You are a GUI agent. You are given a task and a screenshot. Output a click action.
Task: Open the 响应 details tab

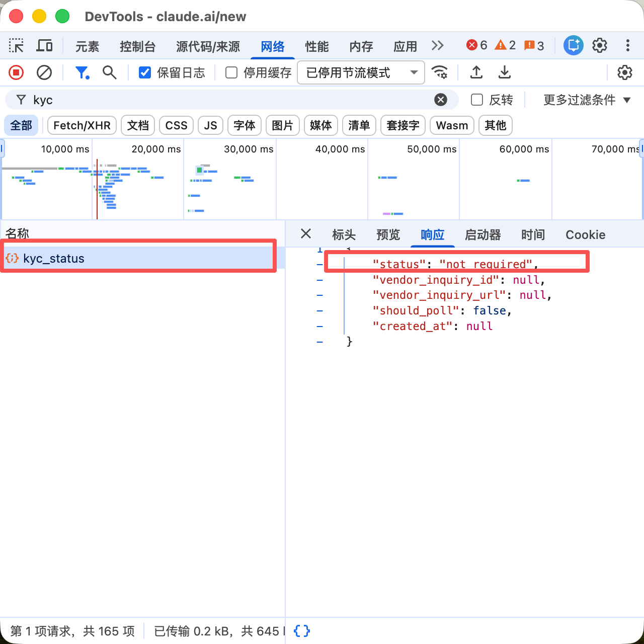pos(433,235)
